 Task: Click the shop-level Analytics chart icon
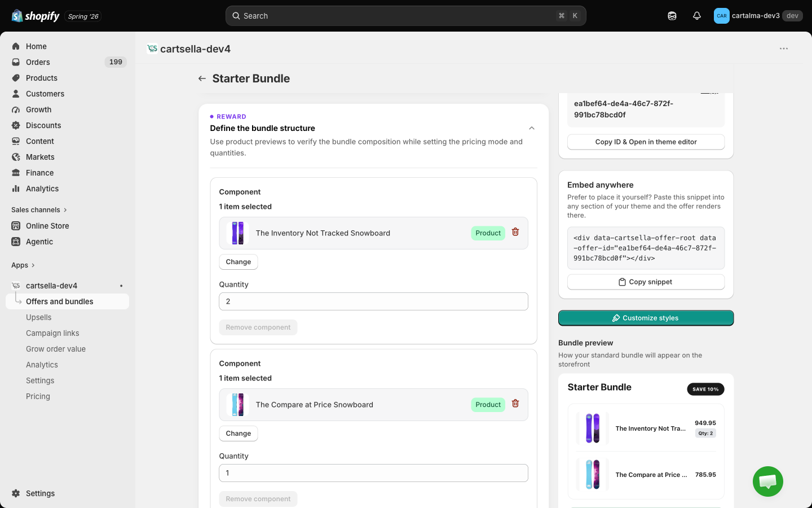[16, 189]
